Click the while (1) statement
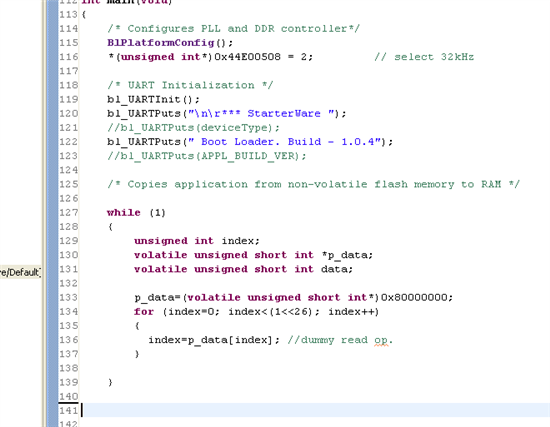This screenshot has width=550, height=427. click(x=136, y=213)
